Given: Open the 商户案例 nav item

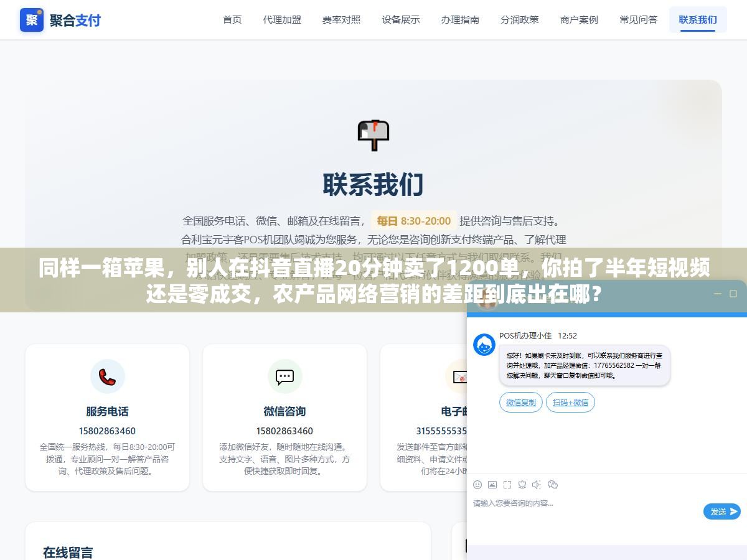Looking at the screenshot, I should point(579,19).
